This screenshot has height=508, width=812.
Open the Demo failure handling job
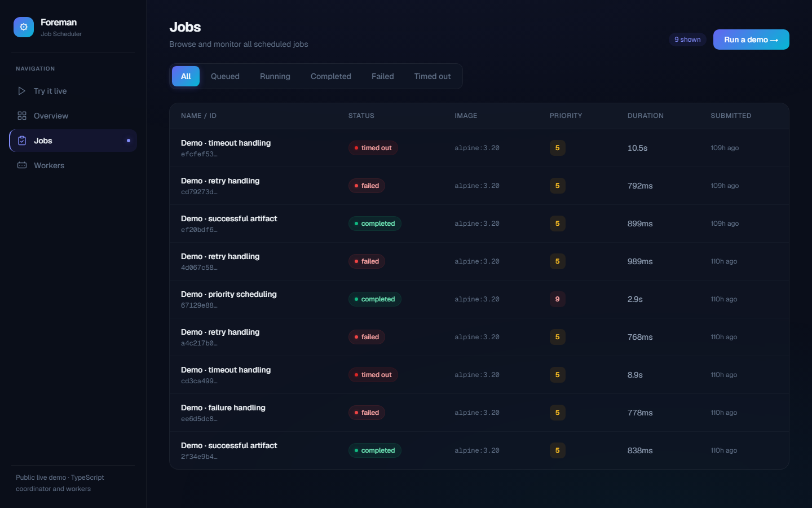click(479, 413)
